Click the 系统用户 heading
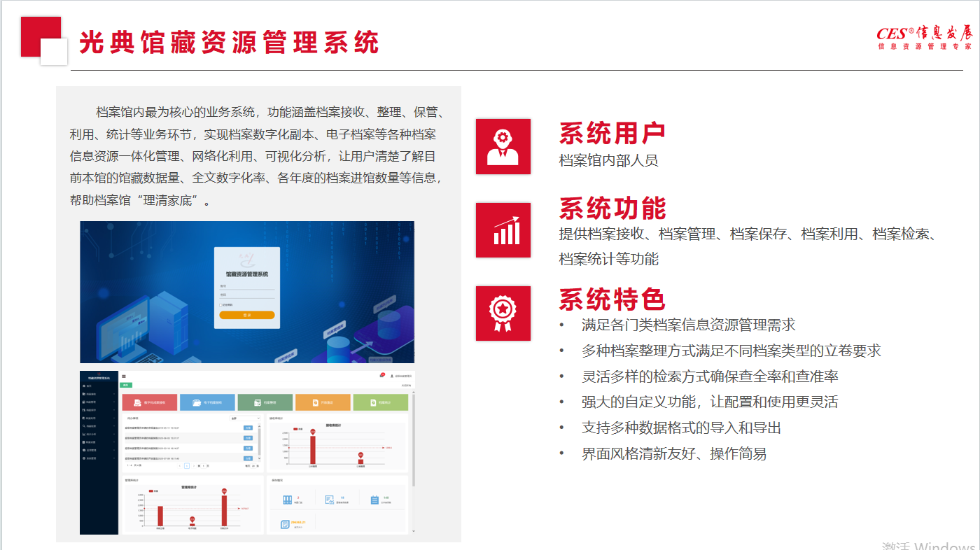The image size is (980, 550). [612, 133]
